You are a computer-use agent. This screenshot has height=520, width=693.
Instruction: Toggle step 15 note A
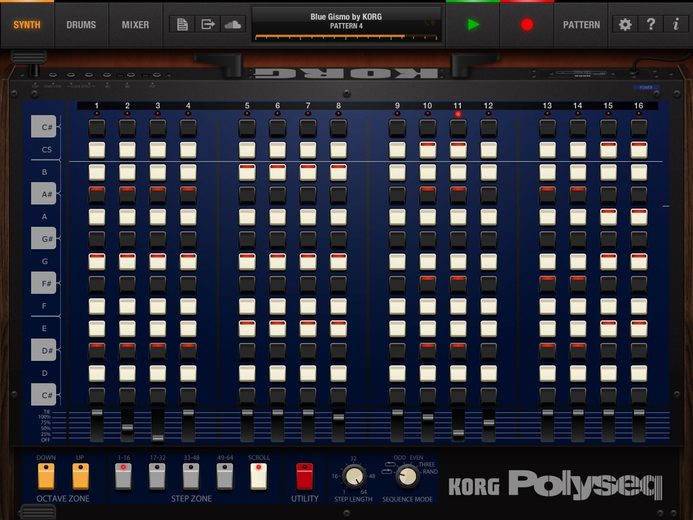608,217
